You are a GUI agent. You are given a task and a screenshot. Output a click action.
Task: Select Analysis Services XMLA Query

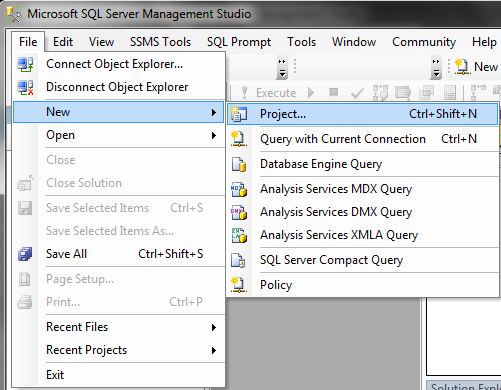coord(363,235)
